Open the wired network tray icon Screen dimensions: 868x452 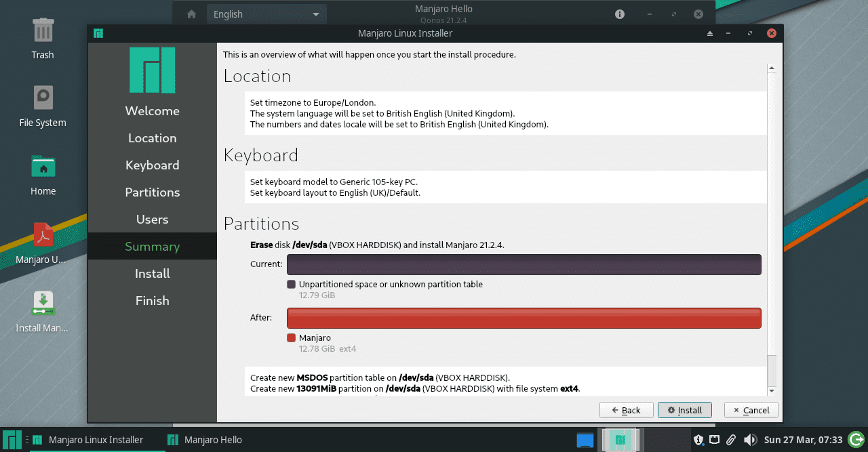coord(714,440)
